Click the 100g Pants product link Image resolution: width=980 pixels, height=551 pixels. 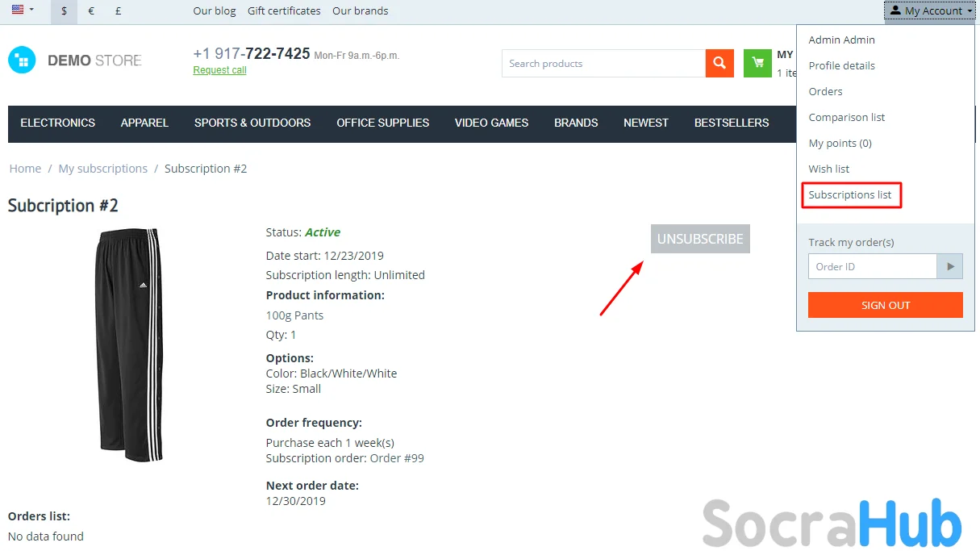[x=294, y=315]
